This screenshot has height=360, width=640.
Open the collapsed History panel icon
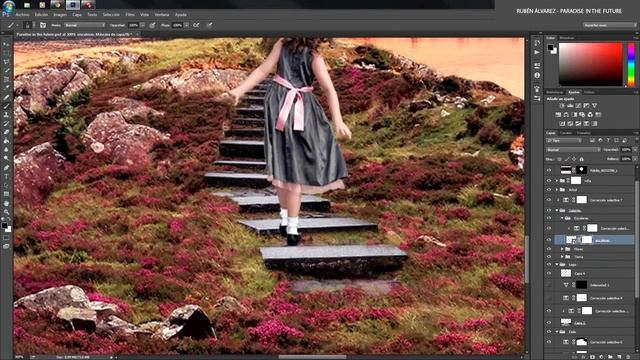537,43
